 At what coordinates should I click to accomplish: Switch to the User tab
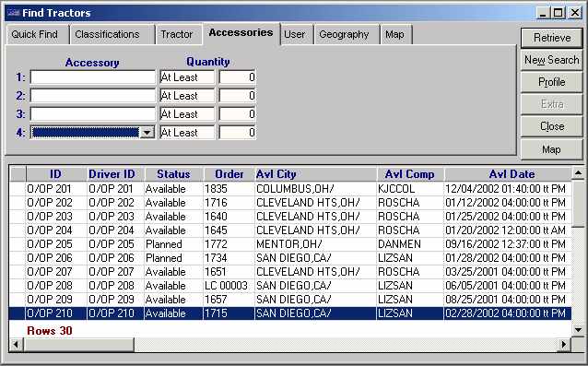click(296, 34)
